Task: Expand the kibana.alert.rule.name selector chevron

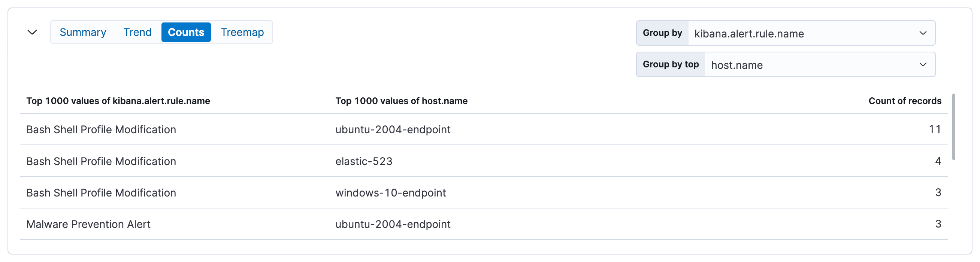Action: pos(924,33)
